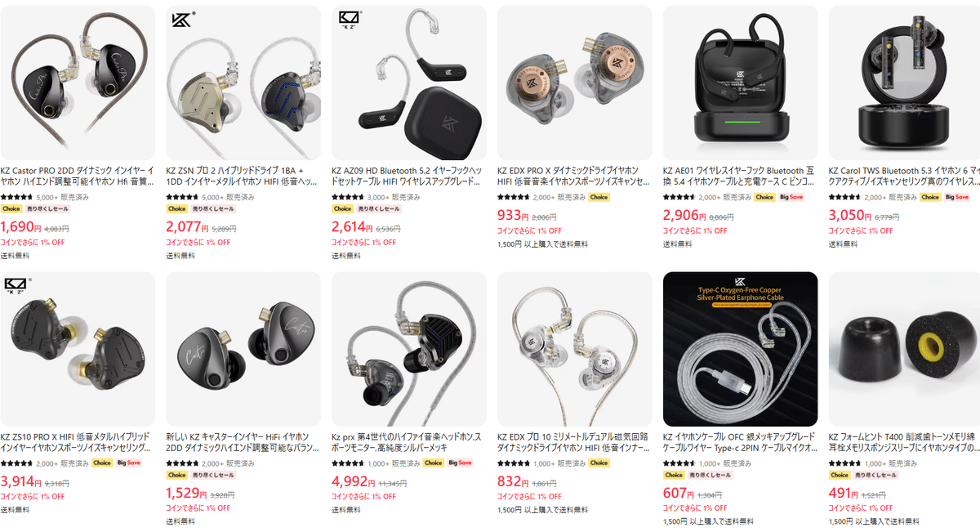Screen dimensions: 980x532
Task: Click the new KZ Castor HiFi earphone image
Action: pos(243,349)
